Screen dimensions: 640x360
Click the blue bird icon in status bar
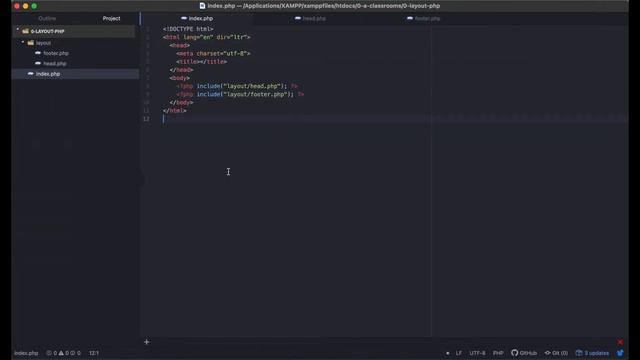[620, 353]
